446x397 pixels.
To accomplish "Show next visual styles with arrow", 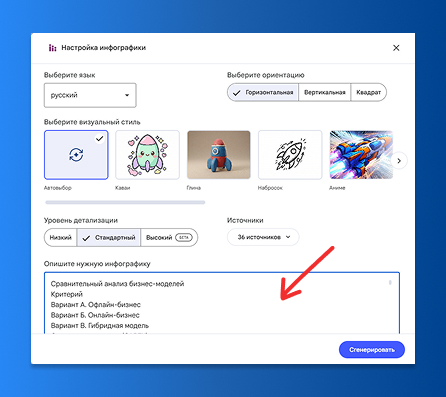I will click(x=399, y=161).
